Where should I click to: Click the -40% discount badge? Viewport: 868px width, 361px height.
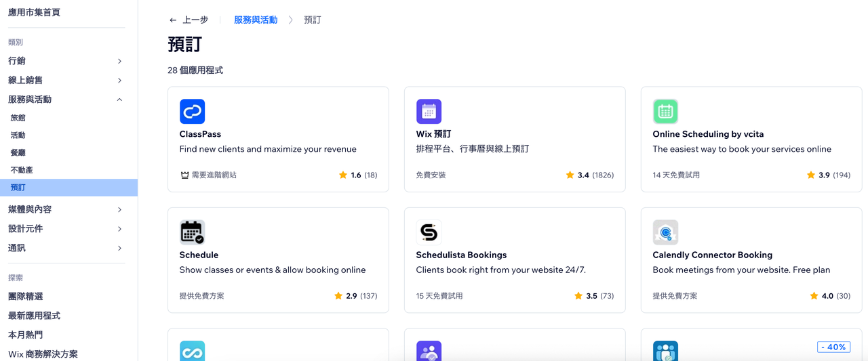coord(833,347)
